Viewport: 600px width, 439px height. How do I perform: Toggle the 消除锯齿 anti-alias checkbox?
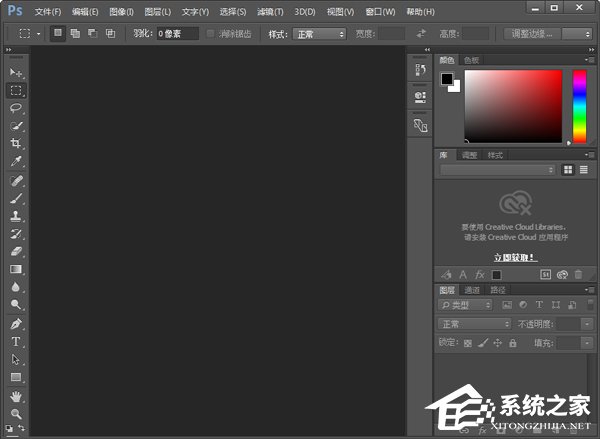(x=210, y=34)
